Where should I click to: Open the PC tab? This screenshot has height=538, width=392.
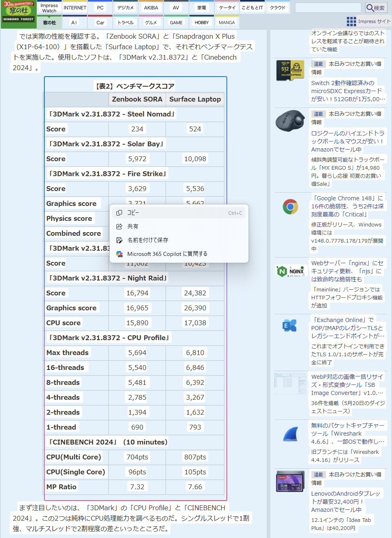pyautogui.click(x=100, y=8)
